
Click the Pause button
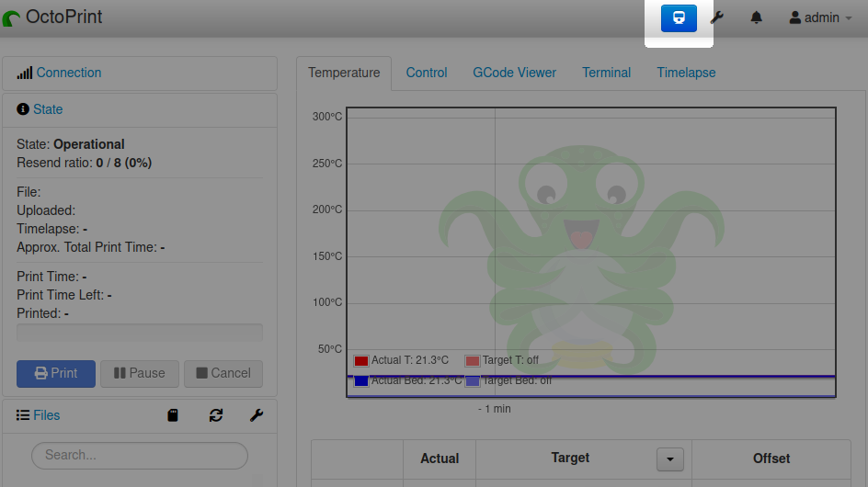[140, 373]
